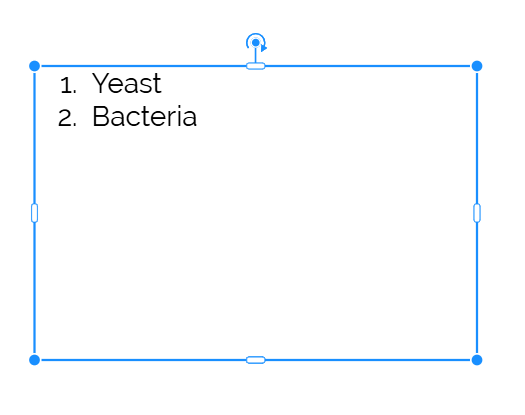Click the bottom-middle edge resize handle
The image size is (525, 415).
pyautogui.click(x=256, y=360)
